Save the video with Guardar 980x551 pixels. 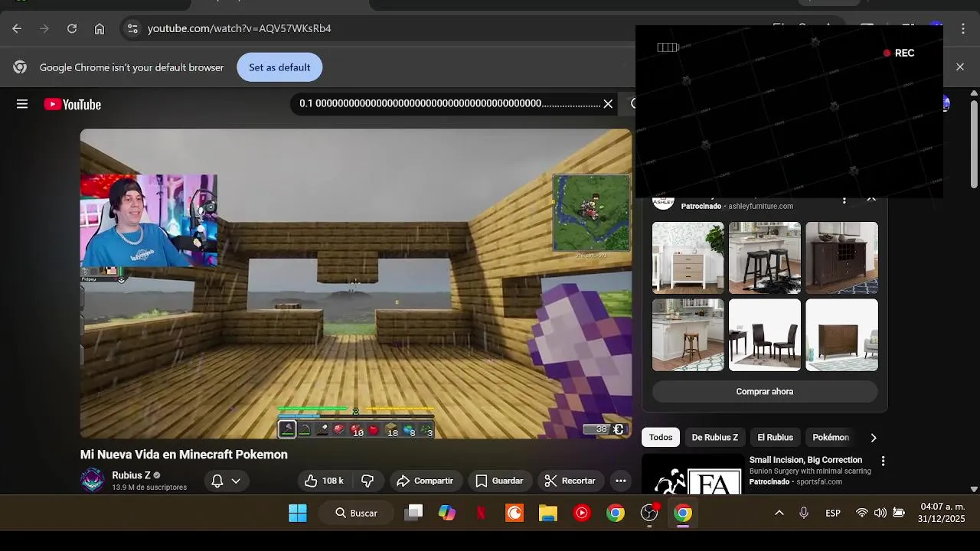click(x=499, y=481)
